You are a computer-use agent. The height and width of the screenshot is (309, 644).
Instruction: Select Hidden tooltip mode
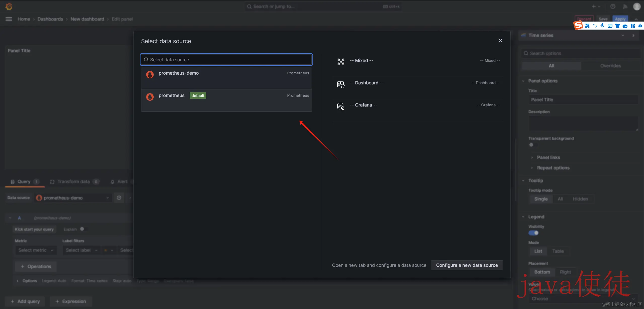point(580,199)
